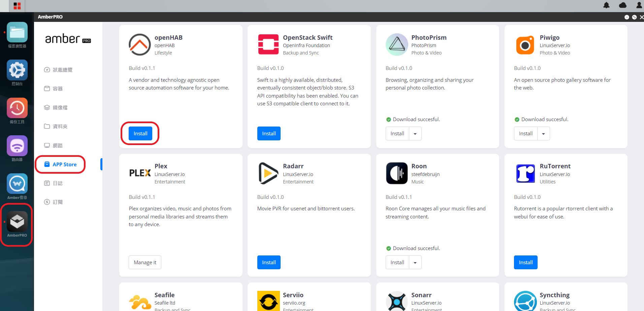
Task: Install the Radarr app
Action: tap(269, 262)
